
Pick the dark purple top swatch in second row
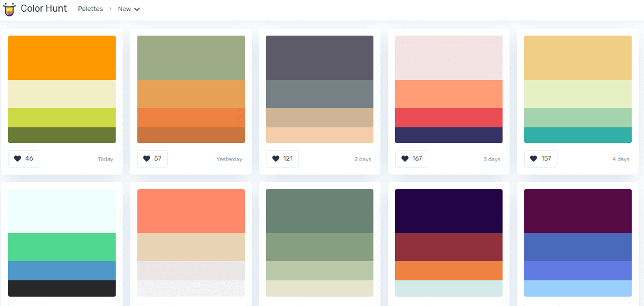[449, 211]
